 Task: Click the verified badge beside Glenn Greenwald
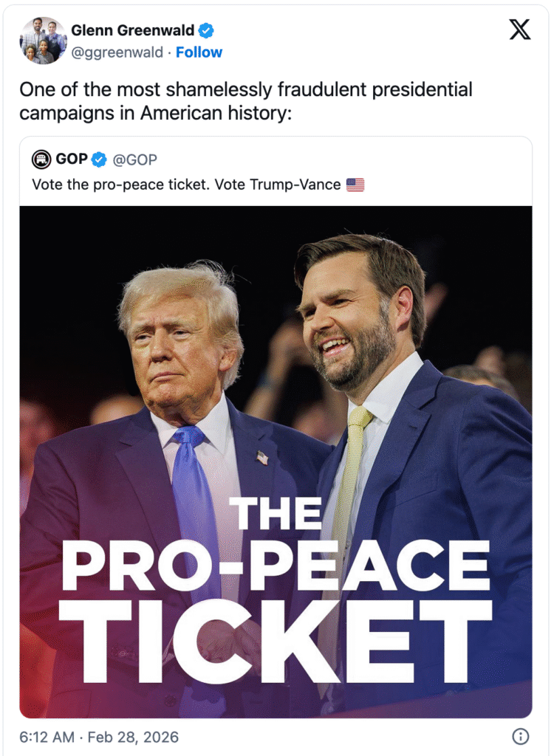tap(207, 31)
